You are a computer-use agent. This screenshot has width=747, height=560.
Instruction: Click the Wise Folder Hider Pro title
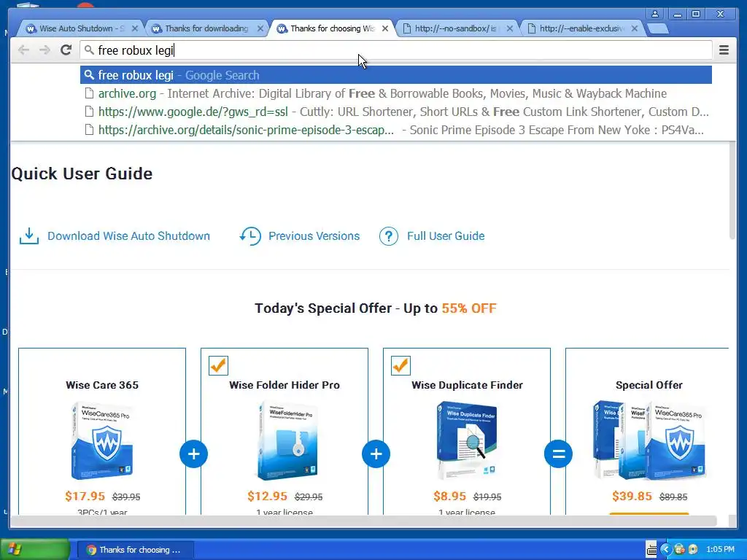pos(285,385)
